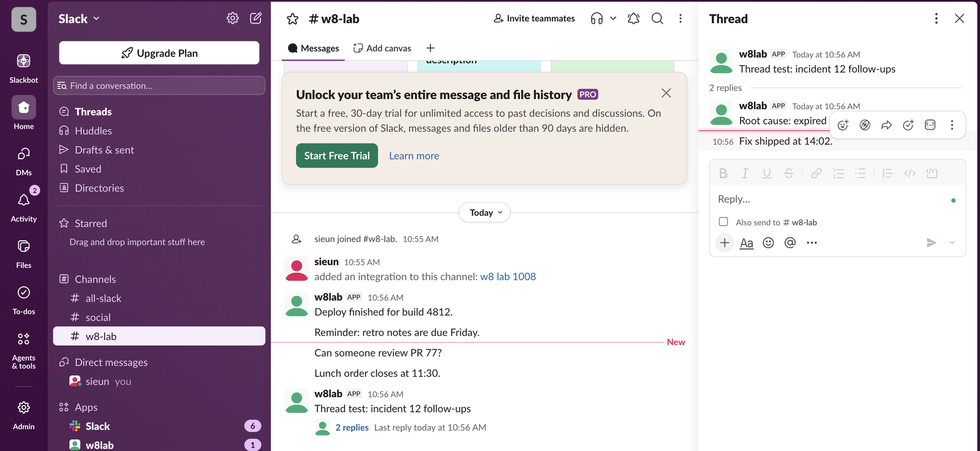This screenshot has width=980, height=451.
Task: Start a huddle with the headphones icon
Action: (597, 18)
